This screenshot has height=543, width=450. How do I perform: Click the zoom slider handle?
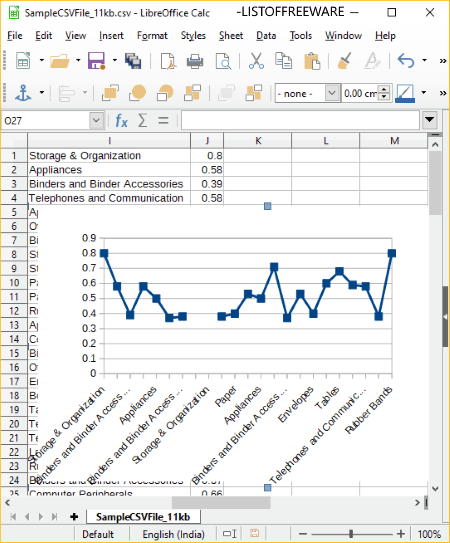click(x=351, y=534)
